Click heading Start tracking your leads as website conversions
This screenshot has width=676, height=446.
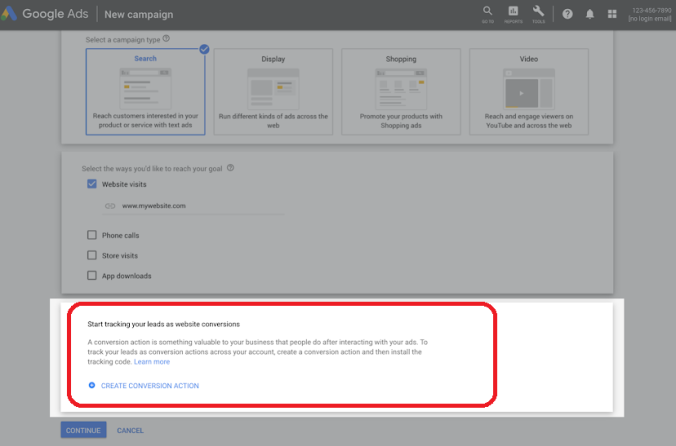[x=163, y=324]
